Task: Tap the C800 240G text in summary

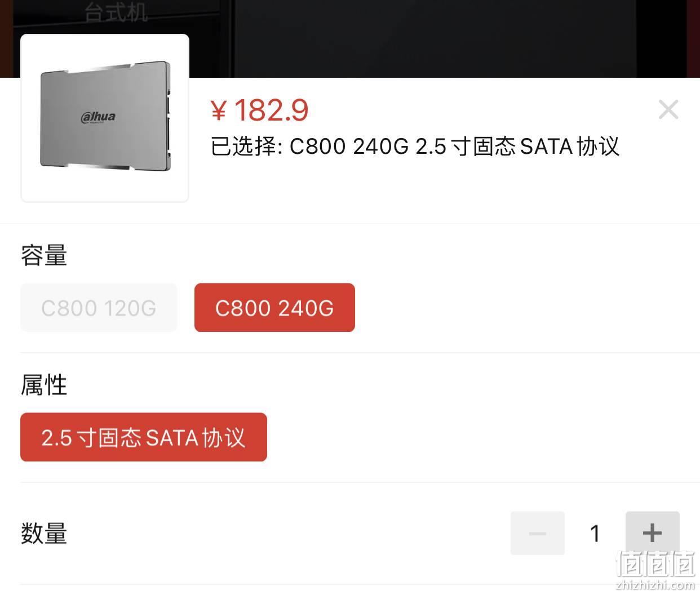Action: click(x=349, y=146)
